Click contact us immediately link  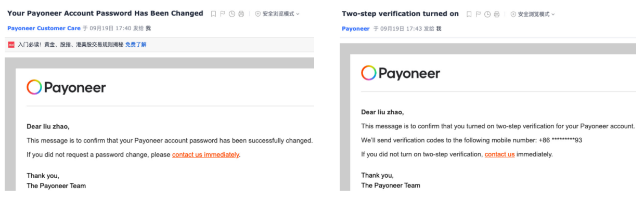click(205, 155)
